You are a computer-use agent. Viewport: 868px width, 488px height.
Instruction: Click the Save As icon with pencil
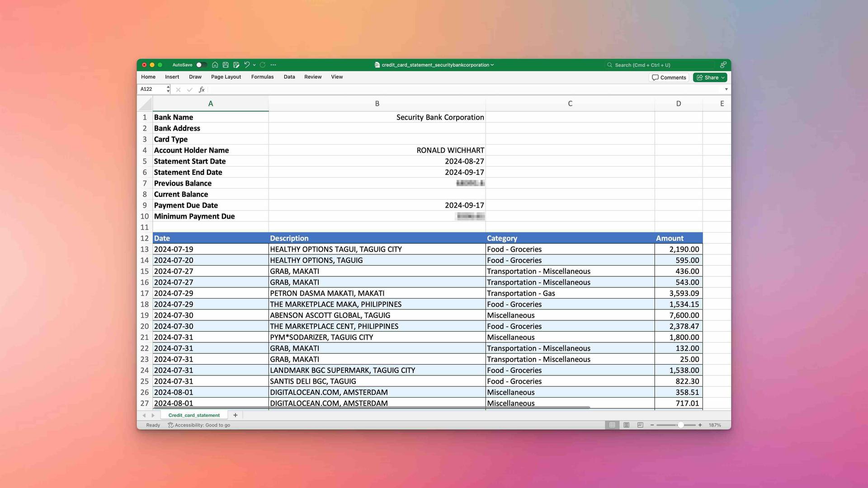(x=236, y=65)
